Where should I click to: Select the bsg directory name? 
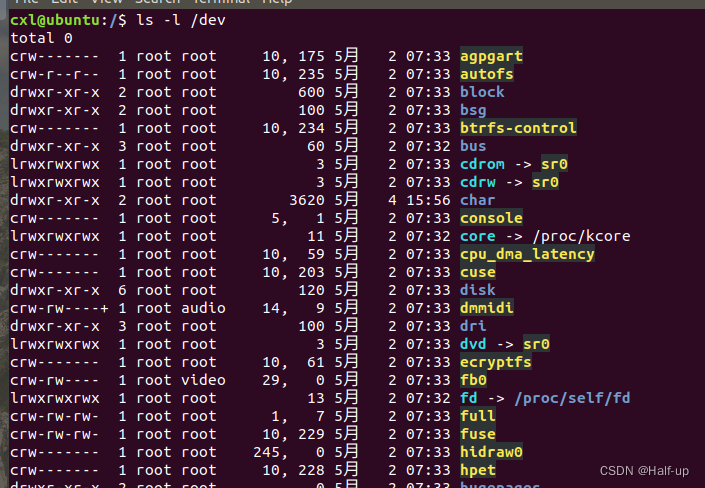click(x=473, y=110)
